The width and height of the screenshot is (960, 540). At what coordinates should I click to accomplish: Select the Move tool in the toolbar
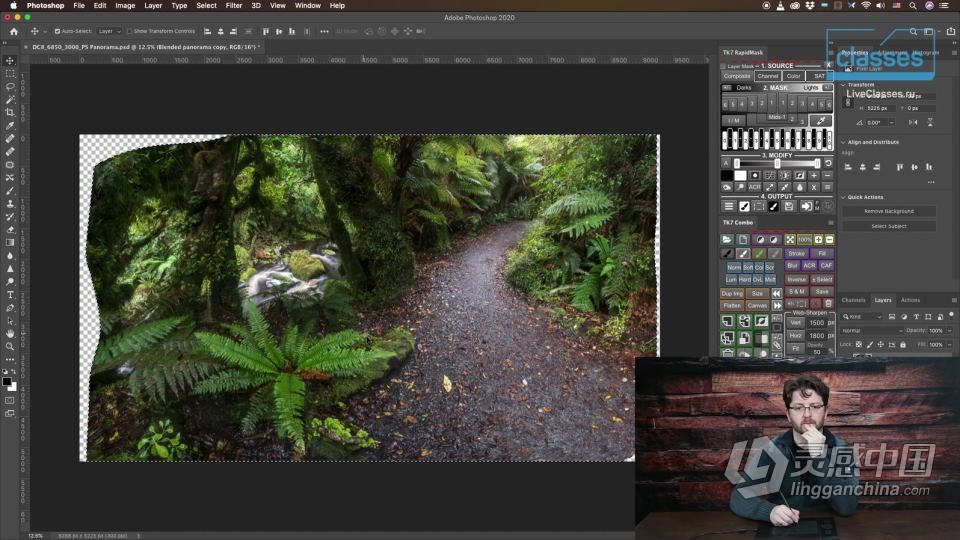coord(10,61)
